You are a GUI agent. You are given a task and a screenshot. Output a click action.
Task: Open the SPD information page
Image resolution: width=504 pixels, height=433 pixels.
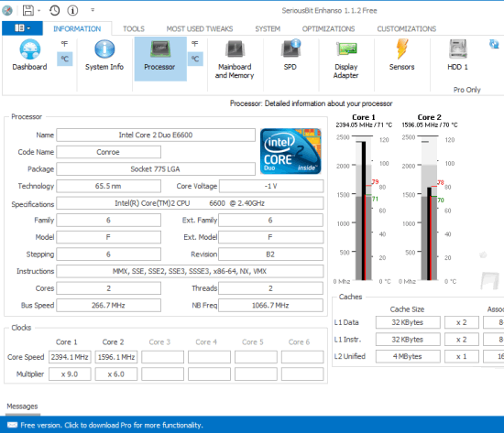click(290, 55)
